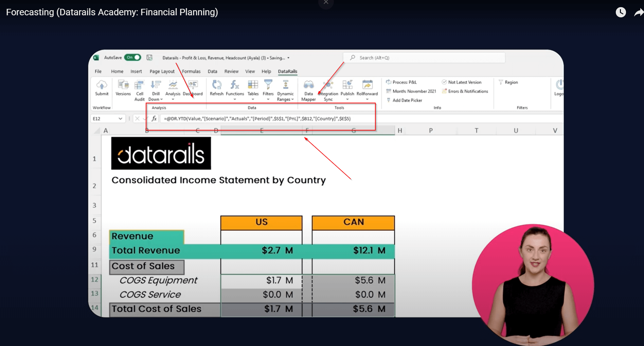Image resolution: width=644 pixels, height=346 pixels.
Task: Click Add Date Picker in Info group
Action: point(408,100)
